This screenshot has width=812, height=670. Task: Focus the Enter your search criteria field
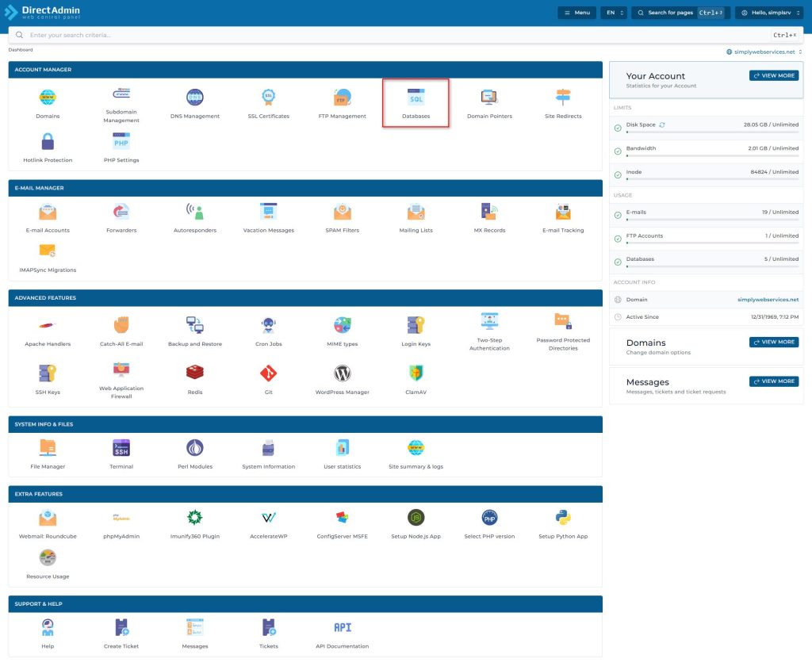click(x=405, y=35)
